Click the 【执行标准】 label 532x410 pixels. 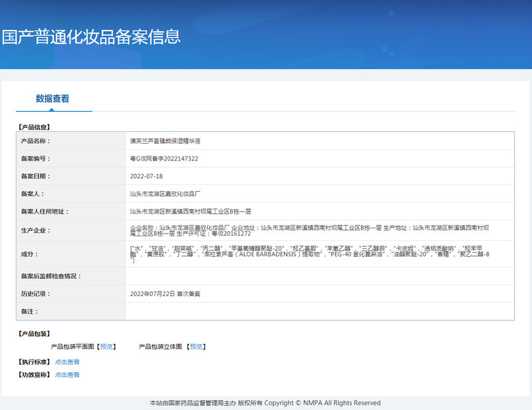click(35, 362)
